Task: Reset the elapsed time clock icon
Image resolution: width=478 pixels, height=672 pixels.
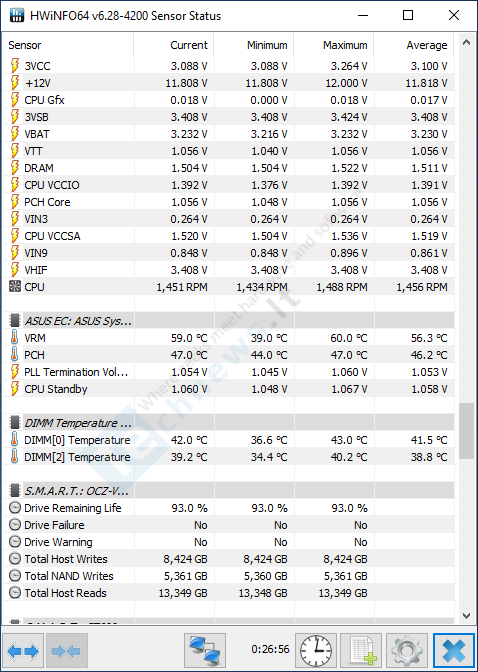Action: pyautogui.click(x=316, y=651)
